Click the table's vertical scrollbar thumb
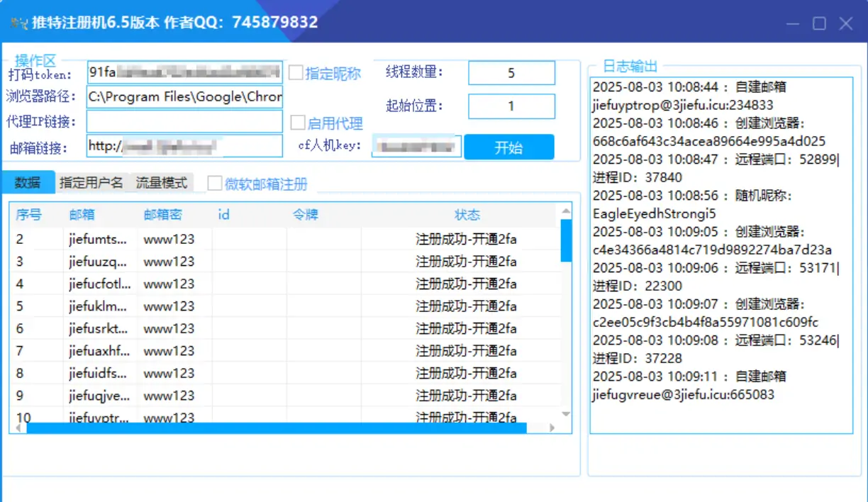The width and height of the screenshot is (868, 502). [x=566, y=240]
